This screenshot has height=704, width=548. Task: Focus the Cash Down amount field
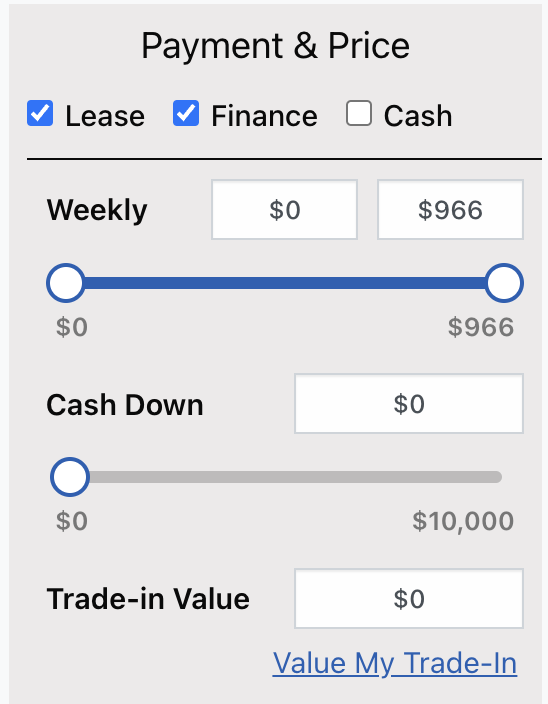pyautogui.click(x=409, y=404)
